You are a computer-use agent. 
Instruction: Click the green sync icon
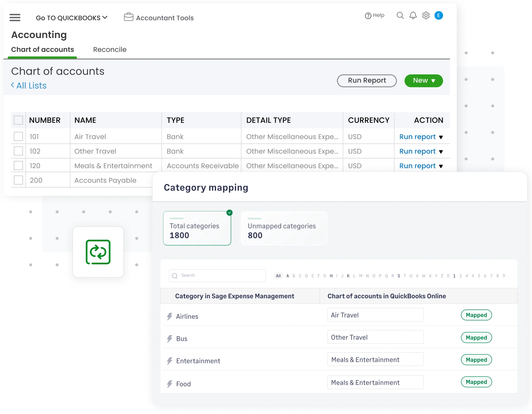[98, 252]
